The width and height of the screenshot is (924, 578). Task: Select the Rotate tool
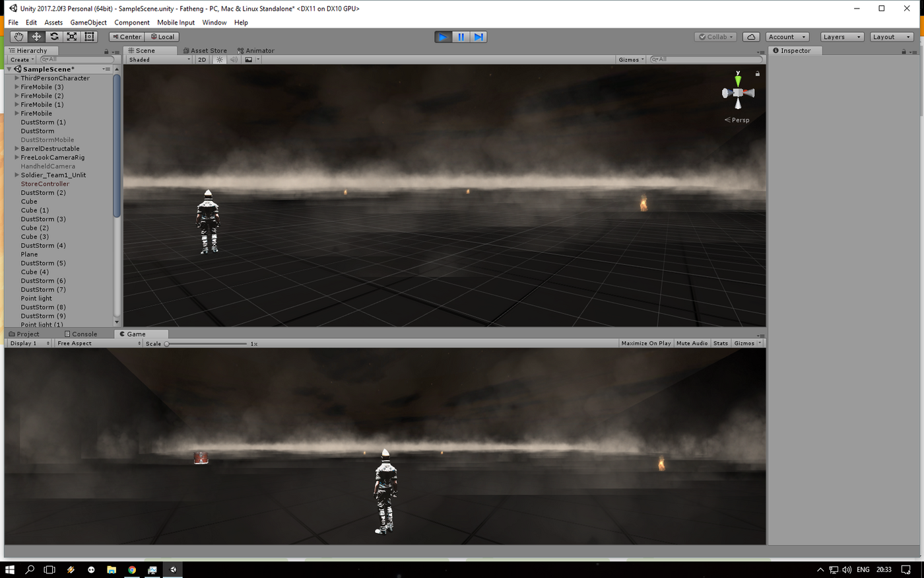pyautogui.click(x=54, y=37)
